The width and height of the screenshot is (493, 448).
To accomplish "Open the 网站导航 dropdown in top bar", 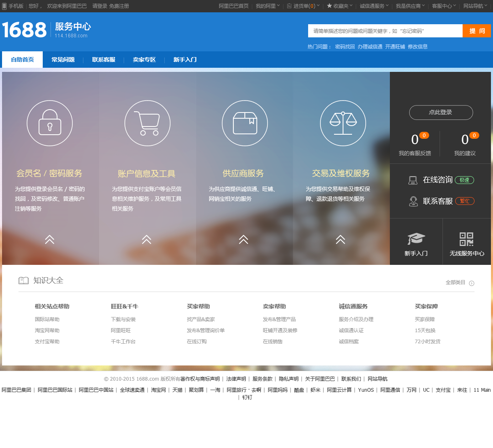I will pos(475,6).
